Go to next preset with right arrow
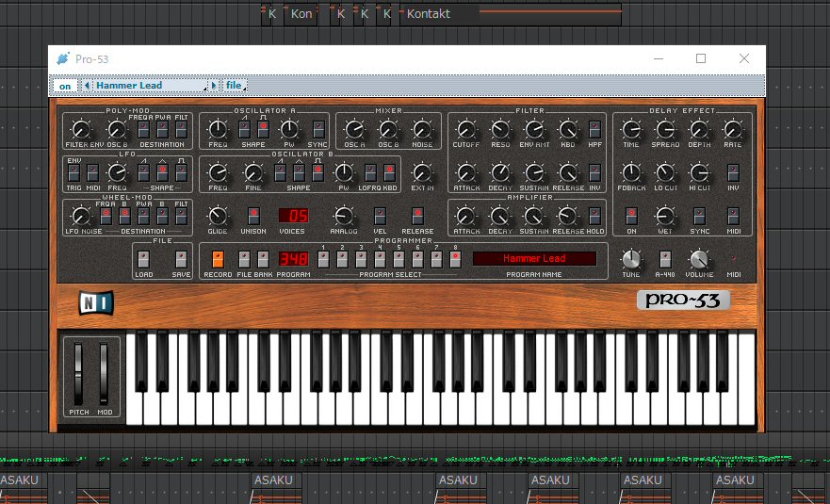Screen dimensions: 830x504 [x=214, y=85]
